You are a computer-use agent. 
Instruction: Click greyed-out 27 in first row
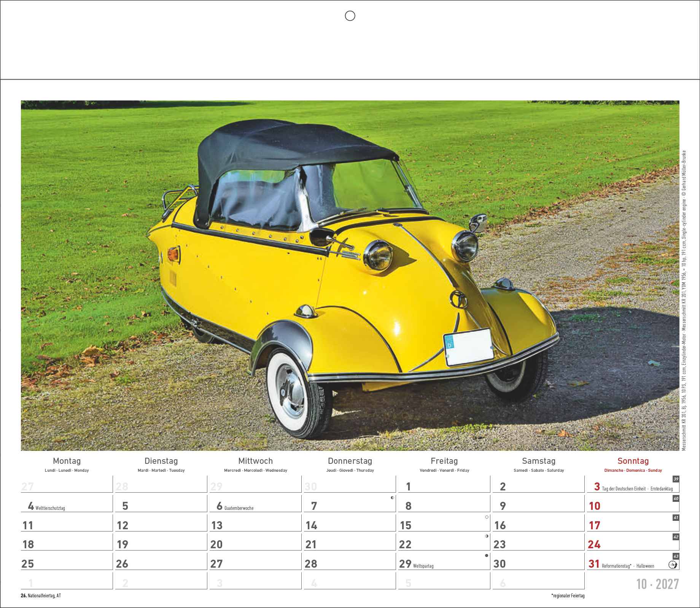(28, 487)
